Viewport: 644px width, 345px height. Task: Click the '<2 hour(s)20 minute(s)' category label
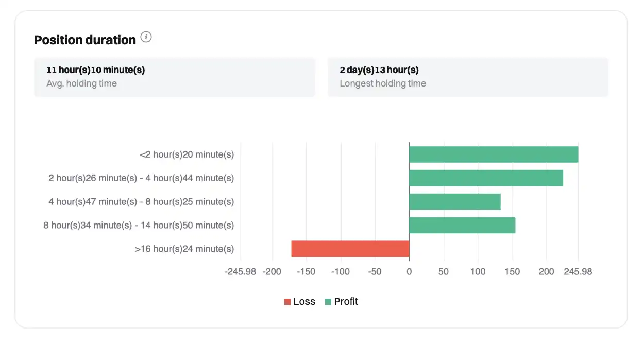coord(187,154)
